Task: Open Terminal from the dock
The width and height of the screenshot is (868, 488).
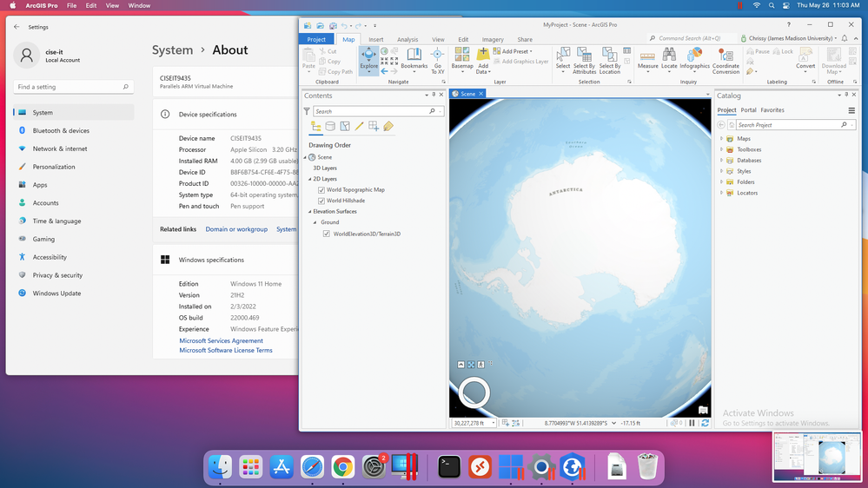Action: click(449, 467)
